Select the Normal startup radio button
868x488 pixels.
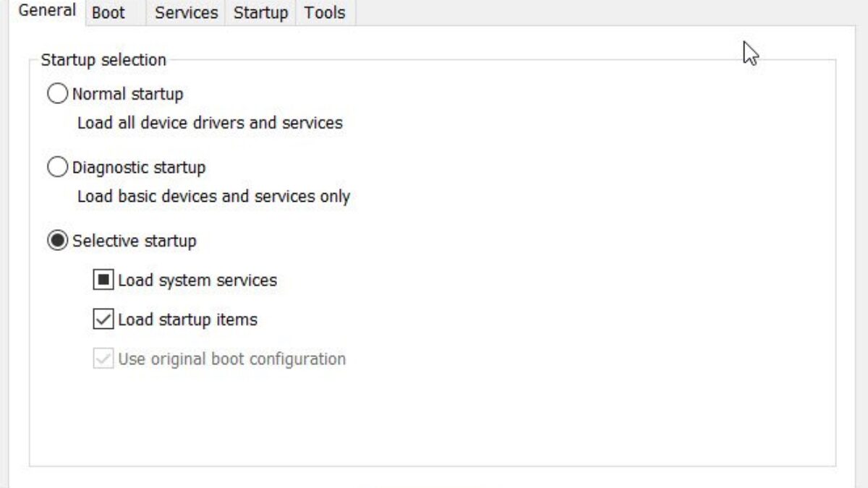56,94
